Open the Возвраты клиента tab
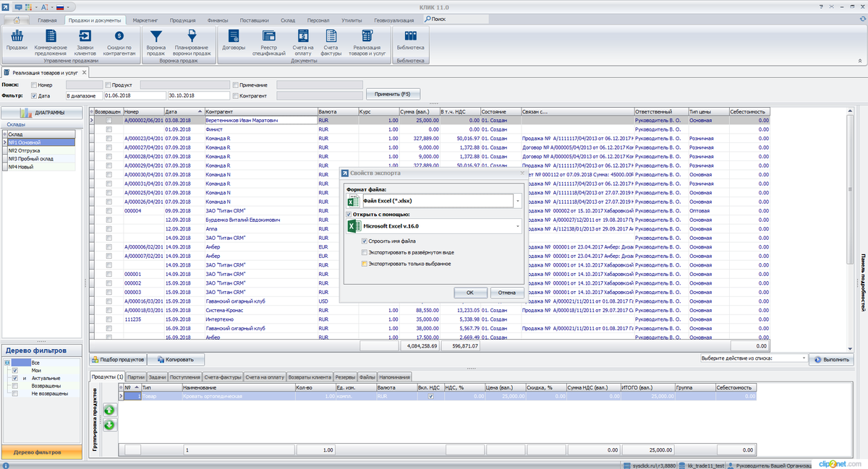Viewport: 868px width, 469px height. pos(310,377)
